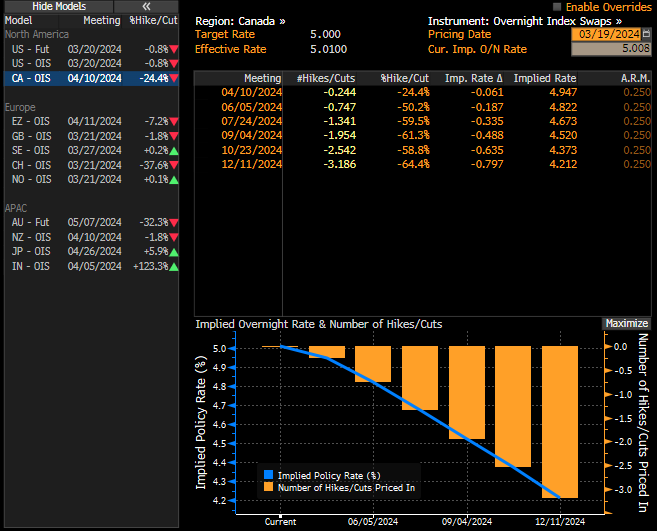Image resolution: width=657 pixels, height=531 pixels.
Task: Click the blue Implied Policy Rate legend swatch
Action: point(267,474)
